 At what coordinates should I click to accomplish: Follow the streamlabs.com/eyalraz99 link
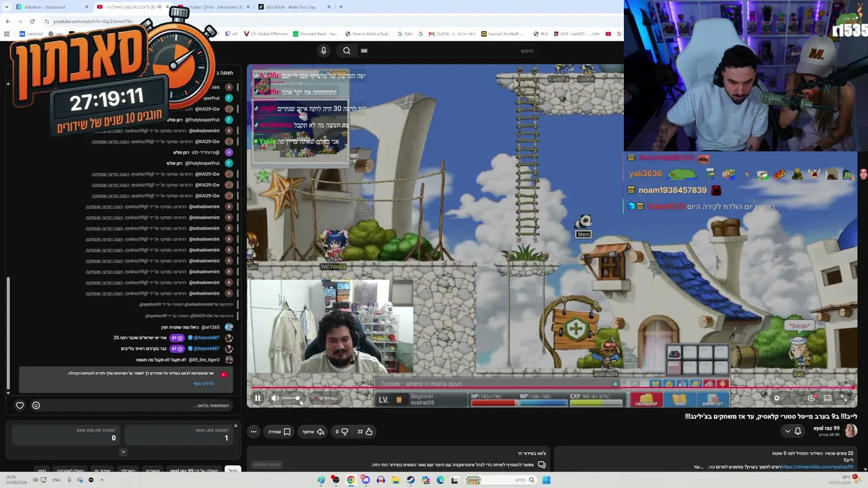pos(816,467)
